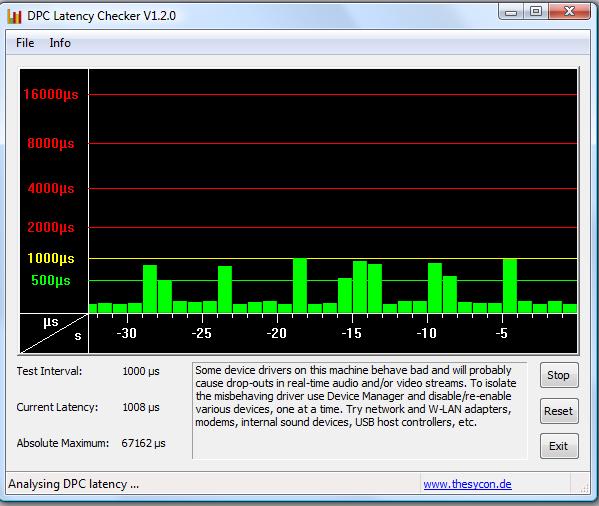Minimize the DPC Latency Checker window
Screen dimensions: 599x506
[x=511, y=12]
